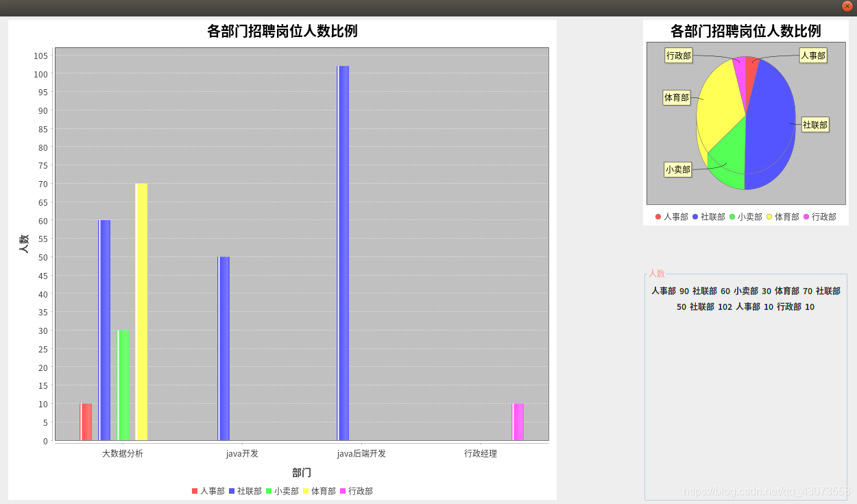Click the blue 社联部 dot in pie legend
857x504 pixels.
pyautogui.click(x=695, y=217)
